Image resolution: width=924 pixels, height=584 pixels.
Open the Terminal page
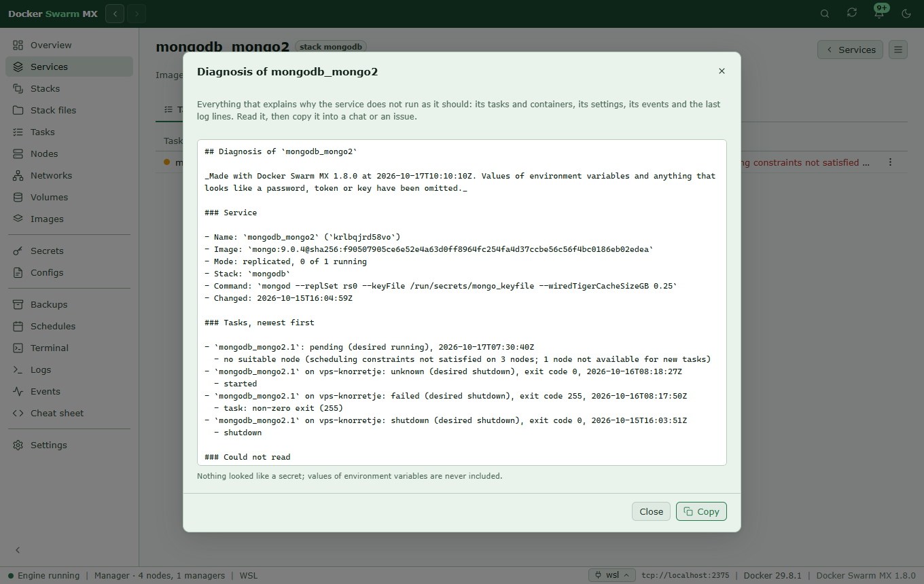(69, 348)
